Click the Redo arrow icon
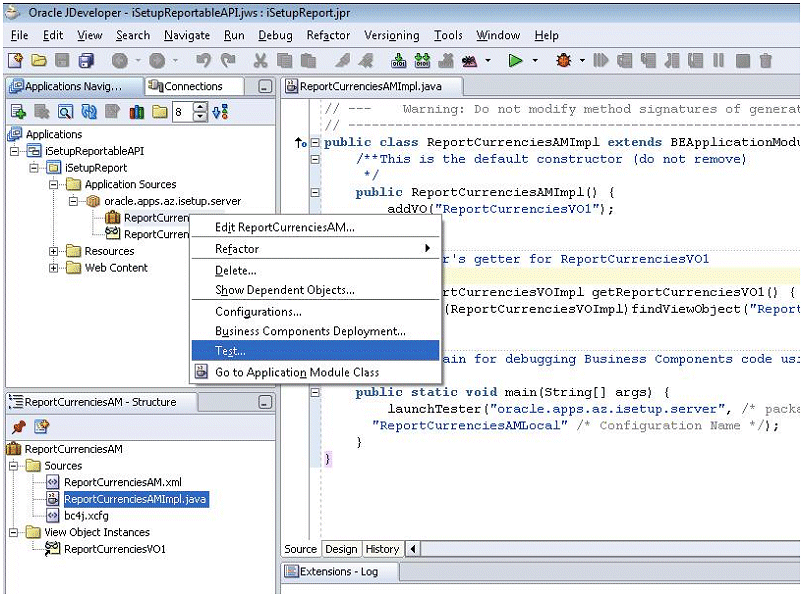 (228, 61)
